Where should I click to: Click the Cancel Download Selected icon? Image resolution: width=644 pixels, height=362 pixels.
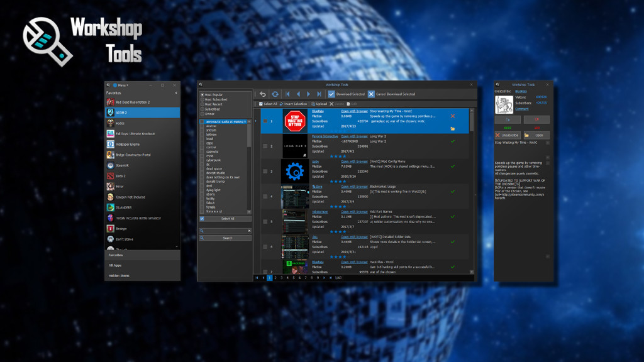click(x=372, y=93)
